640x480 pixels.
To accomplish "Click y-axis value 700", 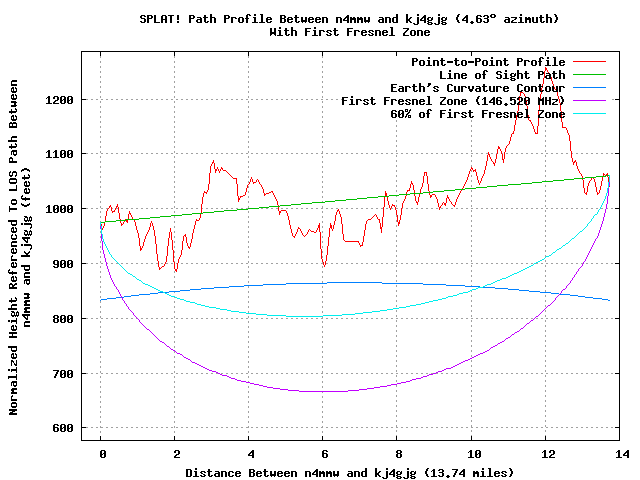I will pos(63,374).
